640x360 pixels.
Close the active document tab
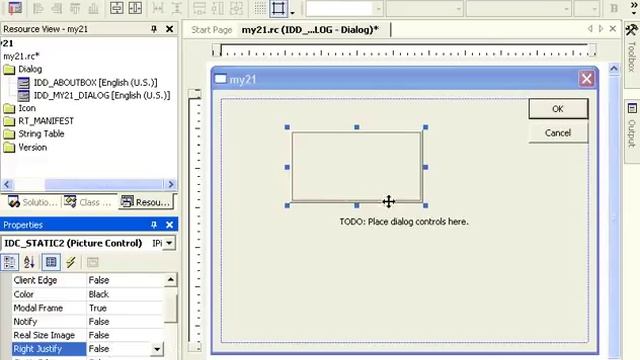point(613,29)
